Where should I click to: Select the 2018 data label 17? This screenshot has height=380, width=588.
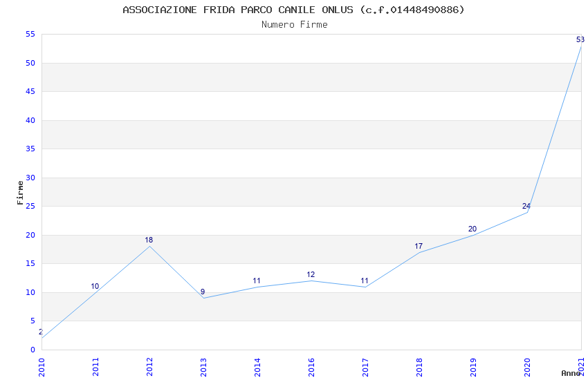click(419, 246)
